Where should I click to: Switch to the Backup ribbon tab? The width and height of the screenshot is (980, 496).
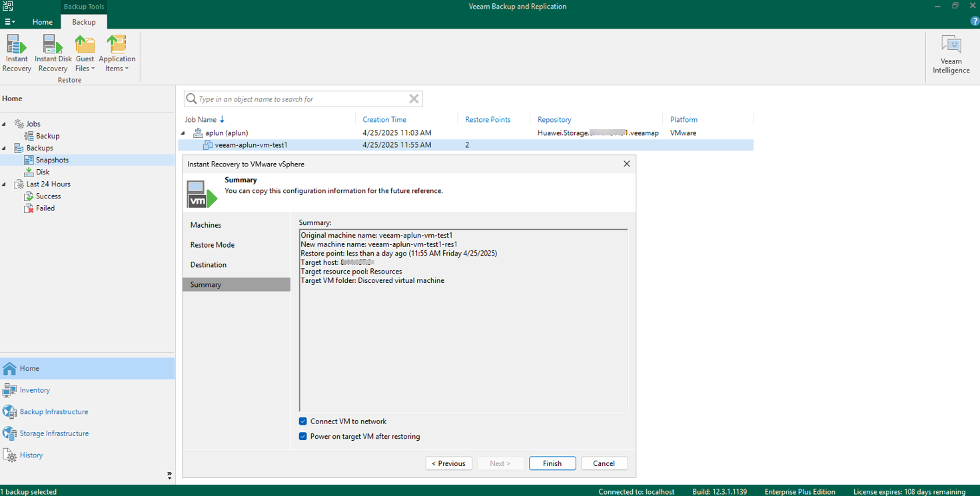click(x=84, y=22)
